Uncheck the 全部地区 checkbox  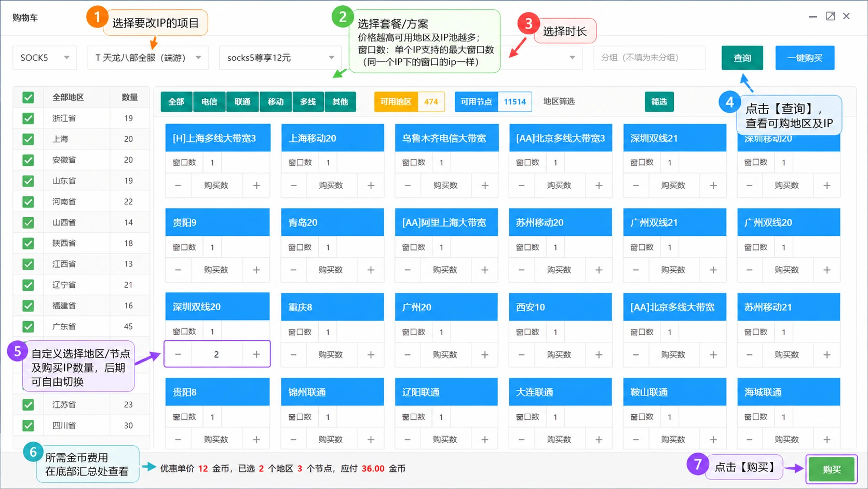(x=28, y=97)
